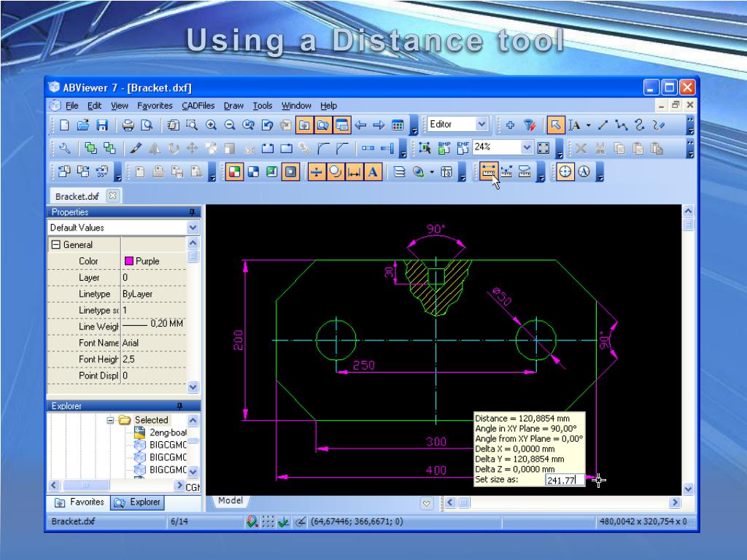Viewport: 747px width, 560px height.
Task: Toggle the Distance measuring tool
Action: [x=488, y=171]
